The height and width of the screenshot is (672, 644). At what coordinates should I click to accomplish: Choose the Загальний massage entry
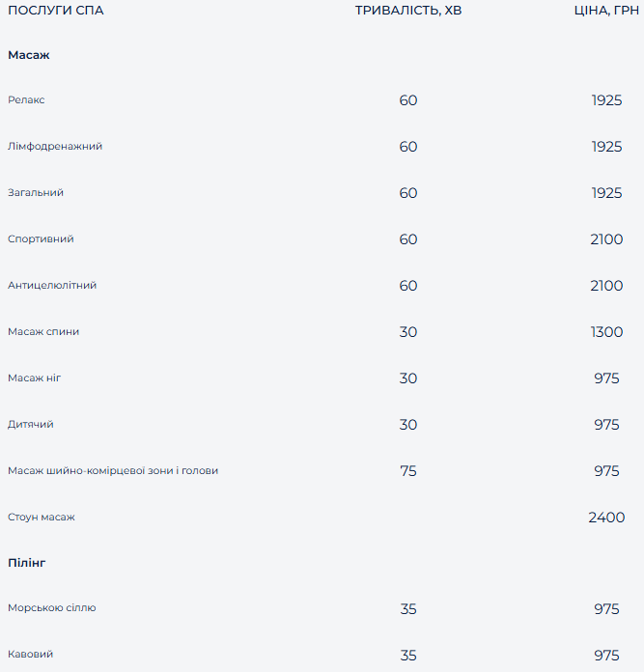coord(36,193)
